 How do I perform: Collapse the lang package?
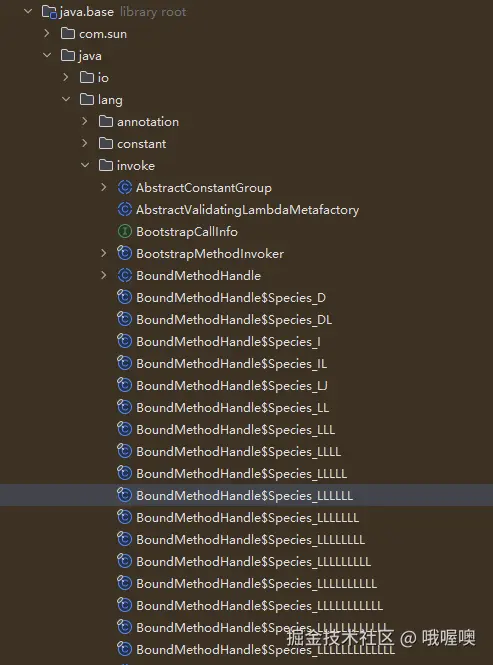(66, 99)
